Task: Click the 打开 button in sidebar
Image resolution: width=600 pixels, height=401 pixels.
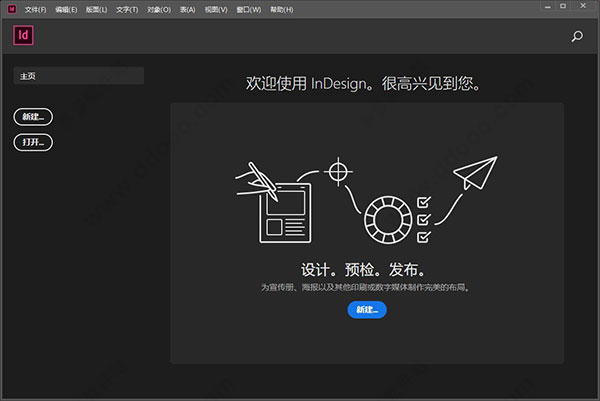Action: click(x=33, y=142)
